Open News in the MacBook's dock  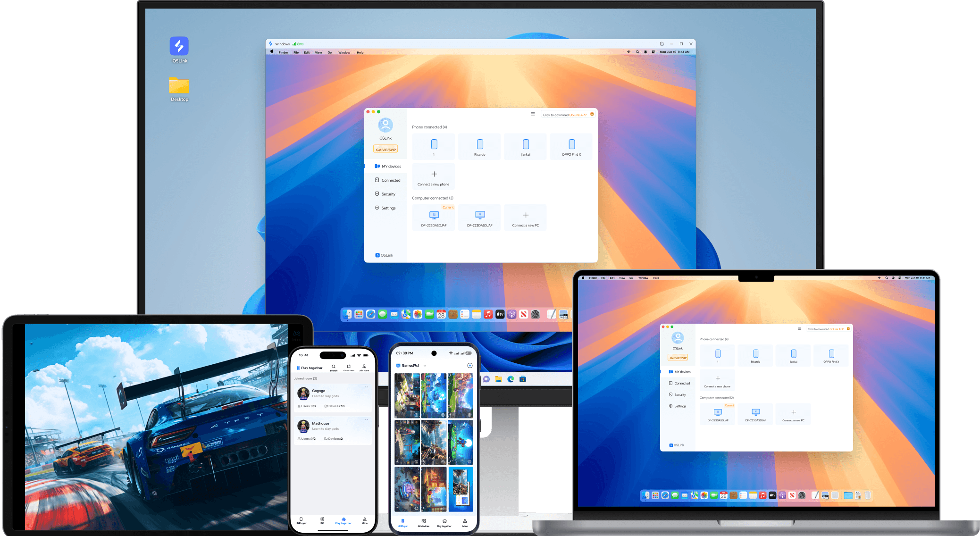pos(792,495)
